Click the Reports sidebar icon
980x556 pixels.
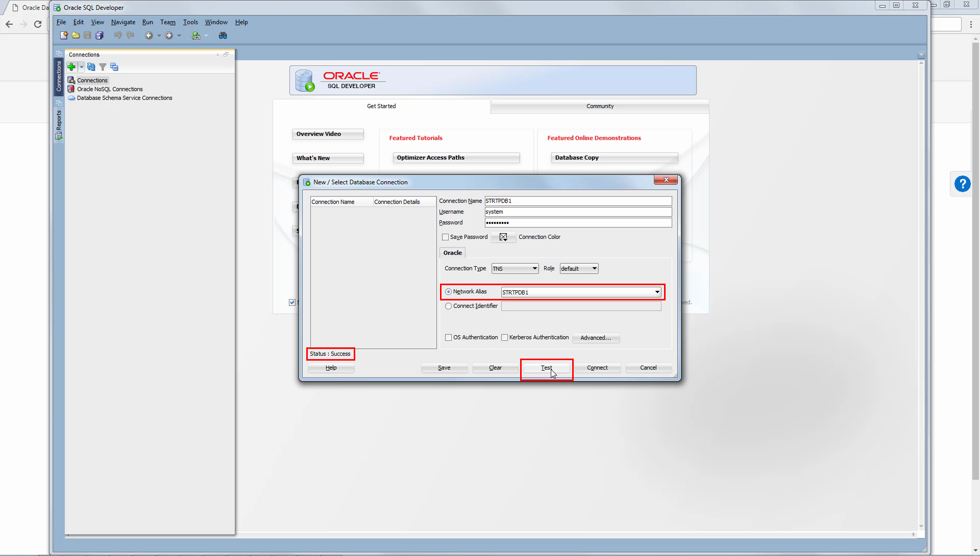[59, 136]
